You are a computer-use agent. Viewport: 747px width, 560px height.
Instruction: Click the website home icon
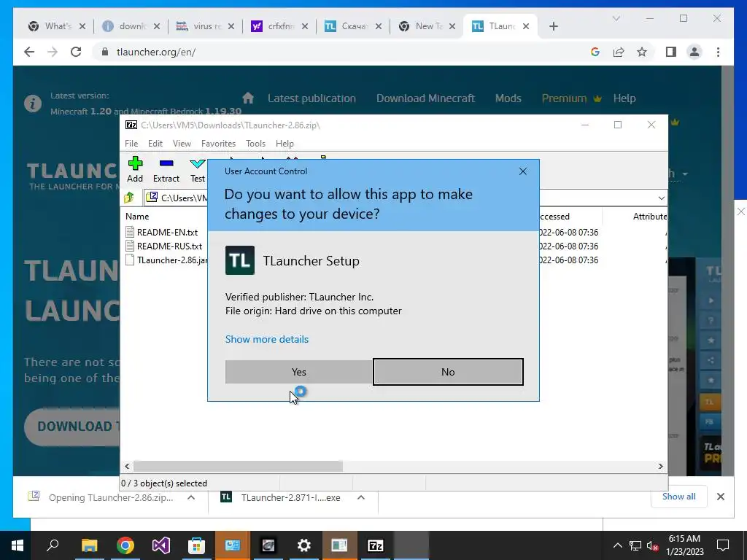pyautogui.click(x=248, y=98)
